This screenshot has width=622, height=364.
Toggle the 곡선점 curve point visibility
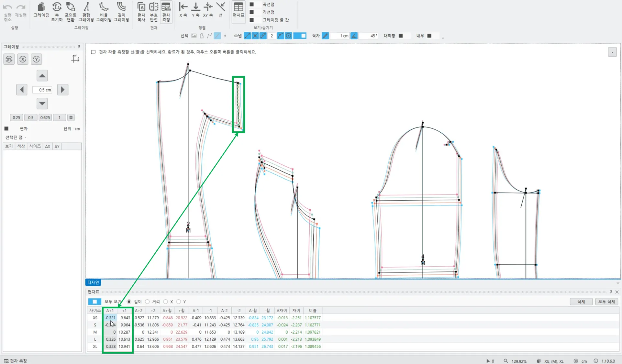tap(251, 5)
